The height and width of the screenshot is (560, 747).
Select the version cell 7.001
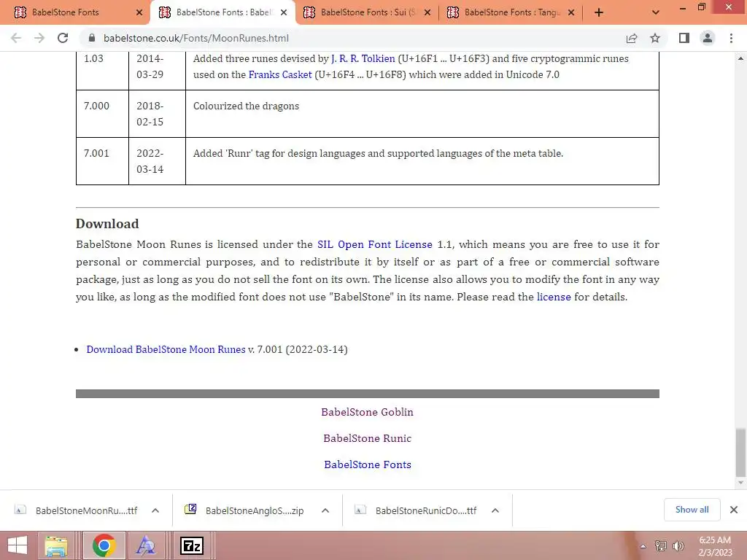102,161
